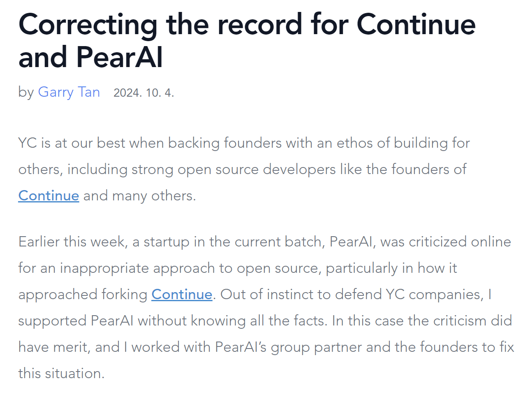Click the word "by" before the author name
Viewport: 532px width, 395px height.
(25, 92)
